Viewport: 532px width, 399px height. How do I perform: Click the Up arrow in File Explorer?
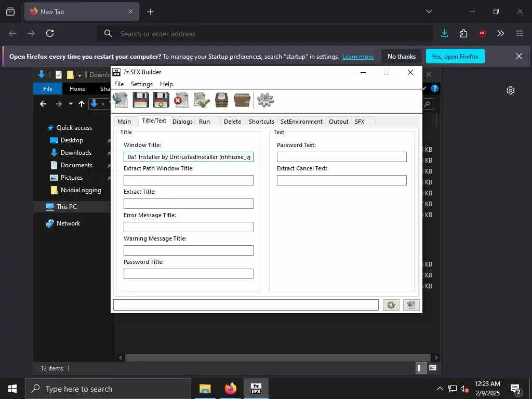point(82,104)
